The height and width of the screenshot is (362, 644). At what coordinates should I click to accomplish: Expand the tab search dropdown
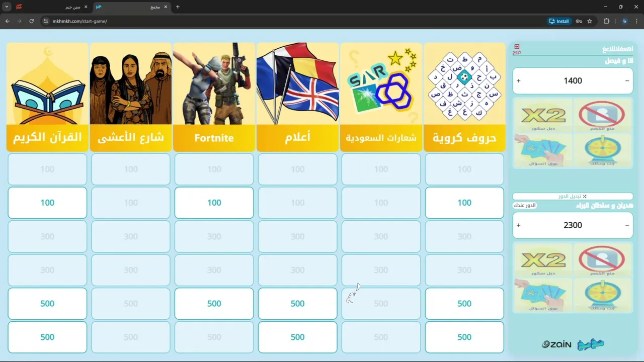pyautogui.click(x=7, y=7)
